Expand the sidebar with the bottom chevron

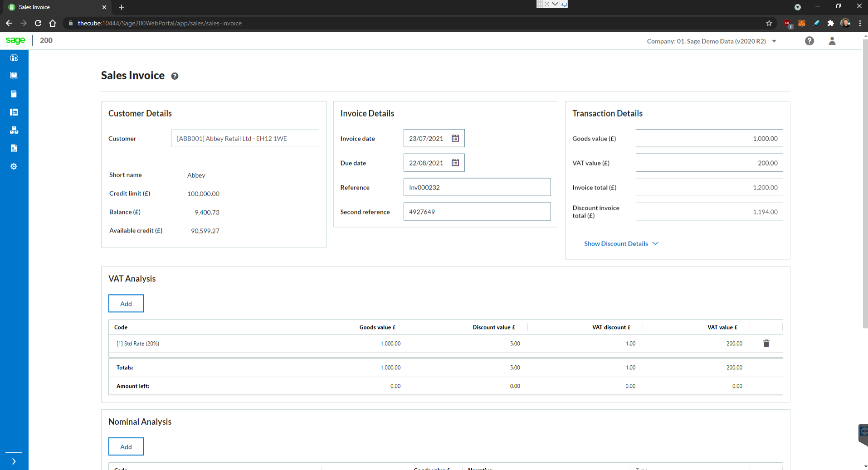tap(14, 461)
